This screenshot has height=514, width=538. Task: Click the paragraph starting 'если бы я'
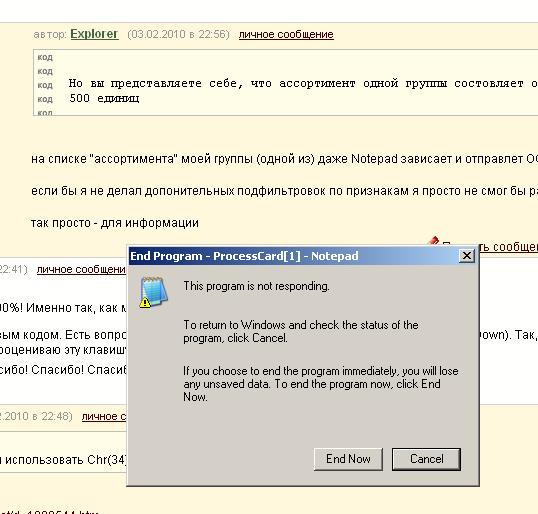tap(284, 191)
